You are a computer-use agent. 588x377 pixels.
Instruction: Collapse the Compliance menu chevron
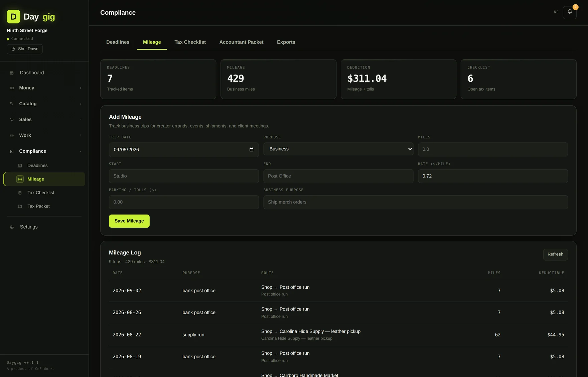pos(81,151)
